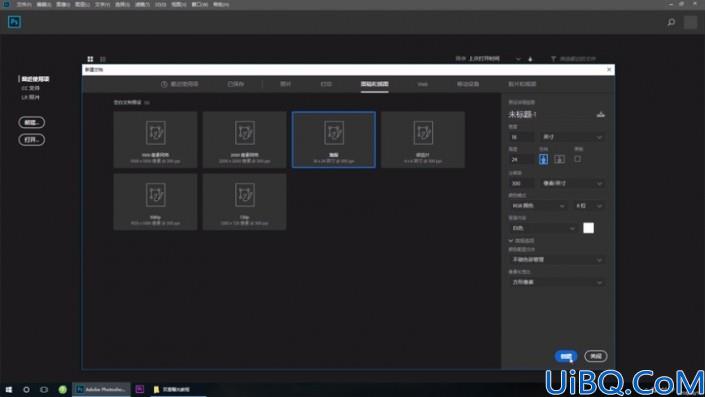Click the Photoshop home logo icon
The width and height of the screenshot is (705, 397).
click(14, 22)
